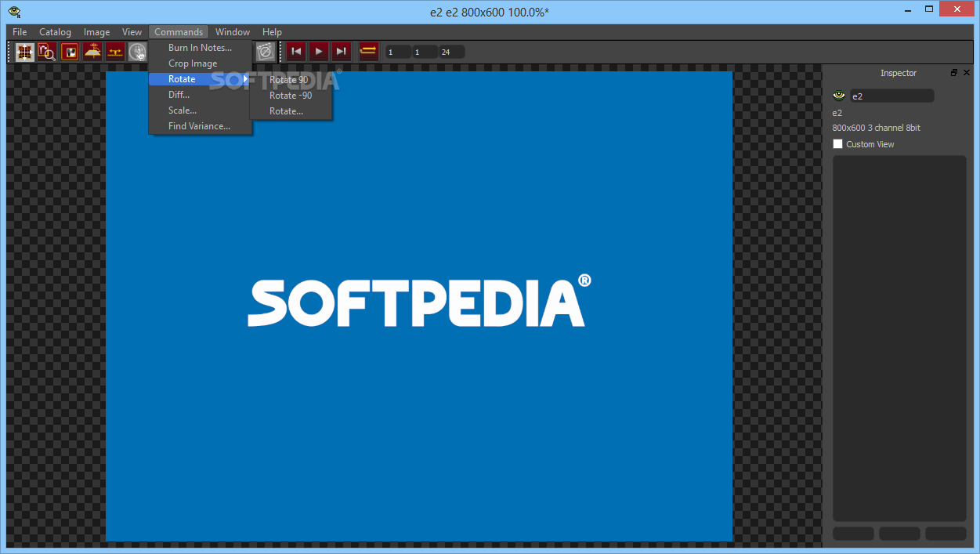Click the horizontal bar toolbar icon
The image size is (980, 554).
click(x=115, y=53)
